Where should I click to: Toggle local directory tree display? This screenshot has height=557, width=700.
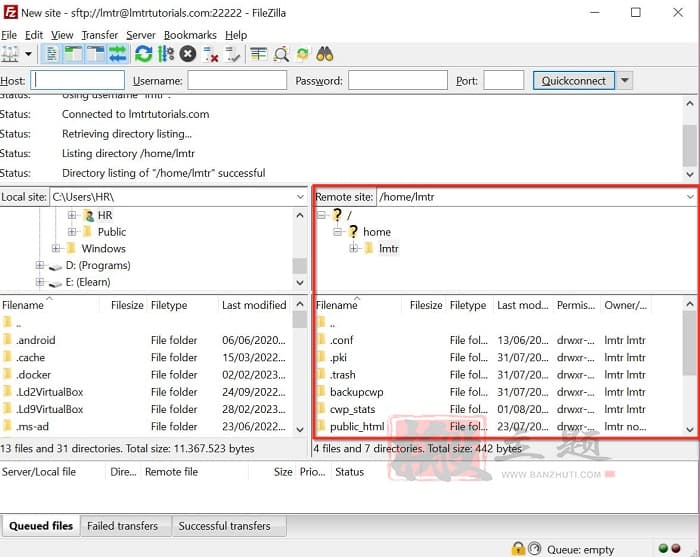click(73, 54)
